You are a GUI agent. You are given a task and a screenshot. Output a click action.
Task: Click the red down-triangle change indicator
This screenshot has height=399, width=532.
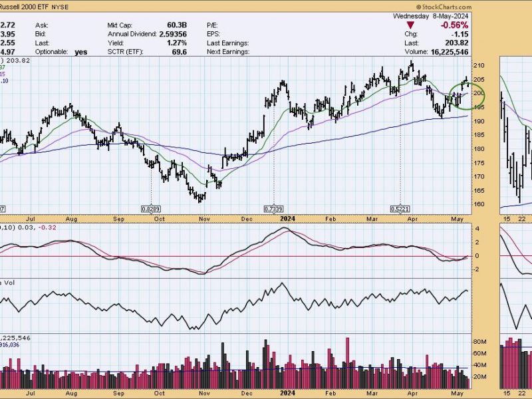(410, 25)
